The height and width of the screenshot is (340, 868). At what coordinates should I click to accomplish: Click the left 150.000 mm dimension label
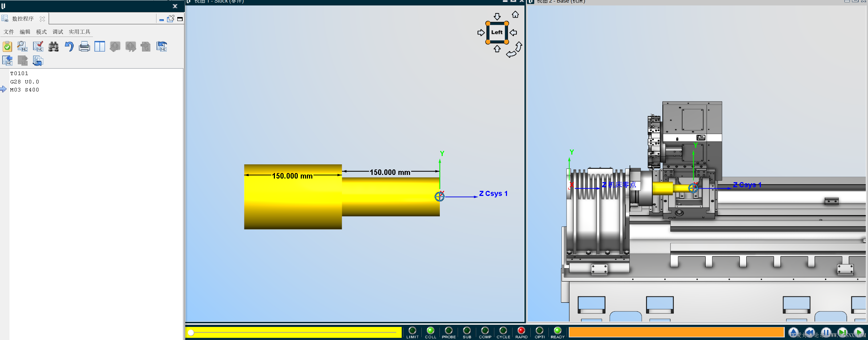pyautogui.click(x=292, y=176)
